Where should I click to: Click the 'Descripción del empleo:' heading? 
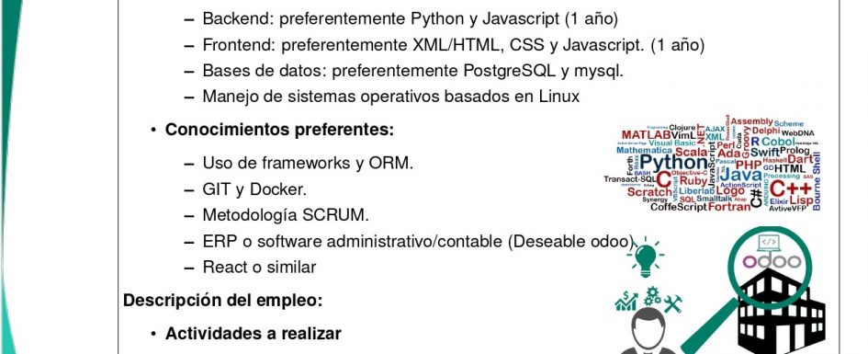[x=222, y=301]
